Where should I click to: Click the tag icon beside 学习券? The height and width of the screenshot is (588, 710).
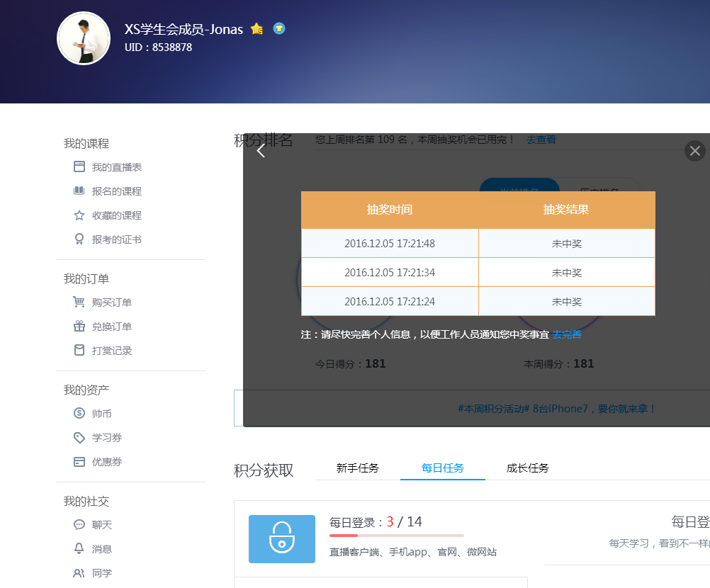pyautogui.click(x=79, y=437)
